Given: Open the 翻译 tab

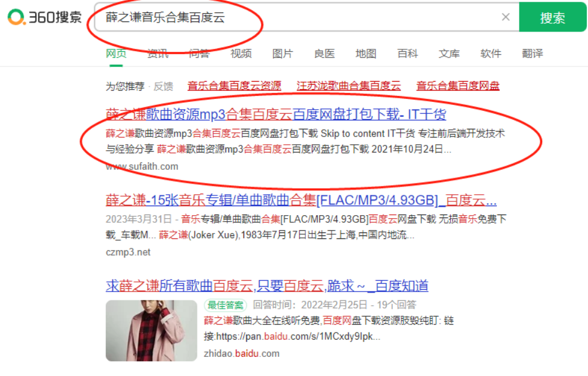Looking at the screenshot, I should (x=532, y=54).
